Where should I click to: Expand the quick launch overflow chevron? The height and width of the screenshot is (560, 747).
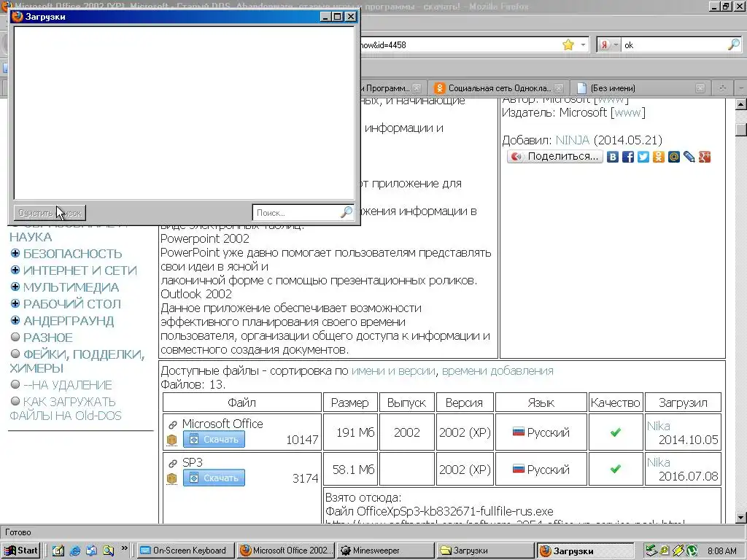tap(124, 548)
